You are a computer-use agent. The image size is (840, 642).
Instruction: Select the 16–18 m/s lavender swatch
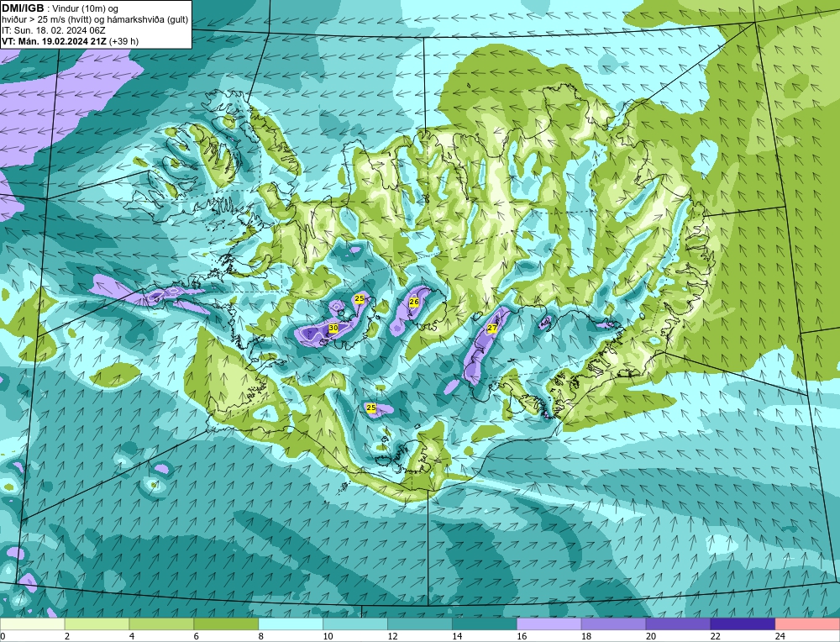tap(549, 624)
